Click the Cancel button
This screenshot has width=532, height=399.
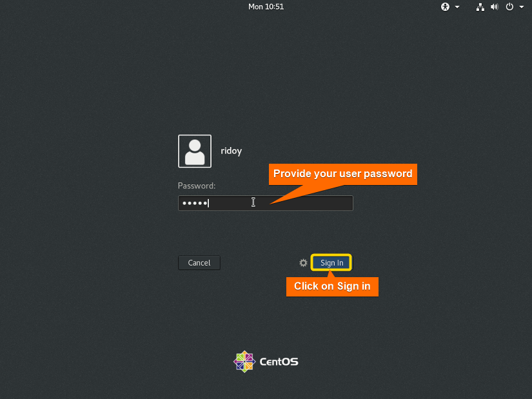(199, 262)
